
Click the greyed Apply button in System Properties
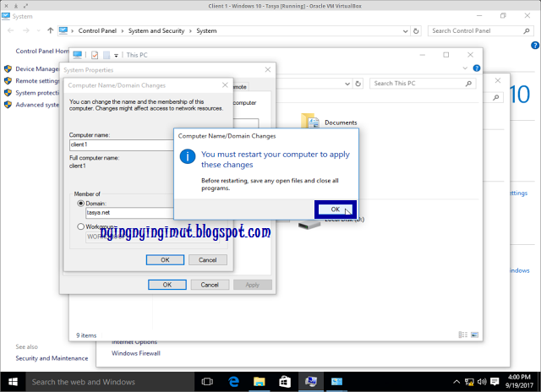[x=252, y=285]
